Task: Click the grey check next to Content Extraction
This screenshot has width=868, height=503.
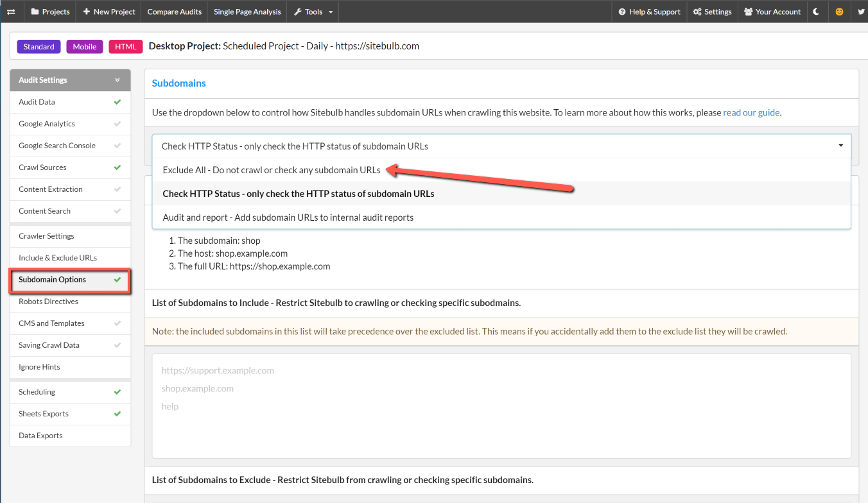Action: click(x=117, y=189)
